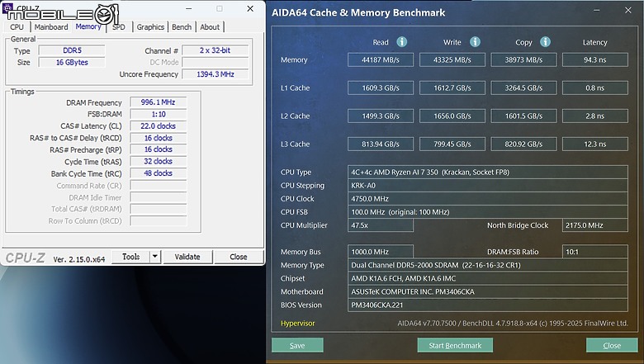The height and width of the screenshot is (364, 644).
Task: Click the DRAM Frequency value 996.1 MHz
Action: point(159,102)
